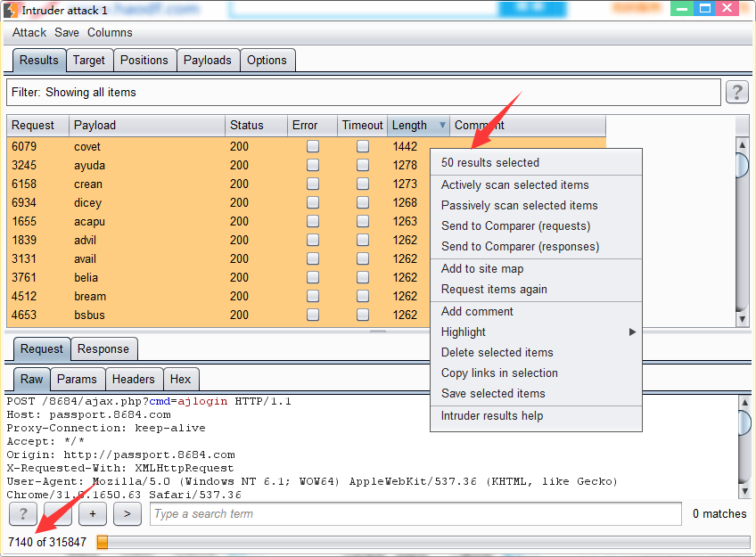This screenshot has width=756, height=557.
Task: Toggle Error checkbox for advil row
Action: pyautogui.click(x=313, y=240)
